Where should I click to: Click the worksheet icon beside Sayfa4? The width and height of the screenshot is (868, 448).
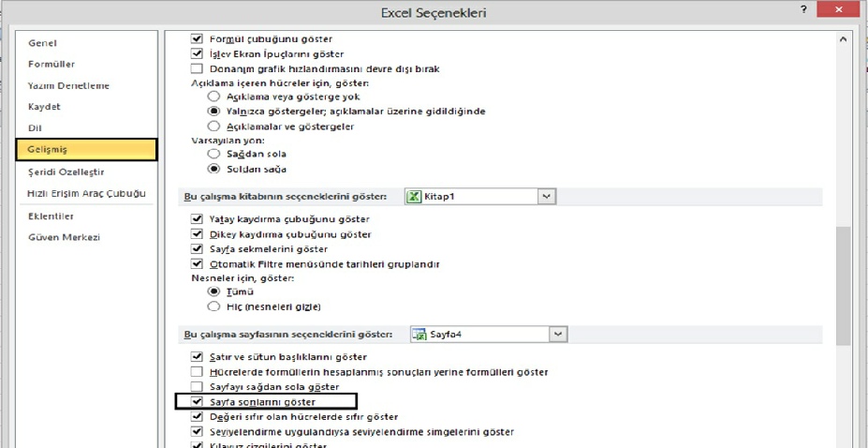pyautogui.click(x=420, y=335)
